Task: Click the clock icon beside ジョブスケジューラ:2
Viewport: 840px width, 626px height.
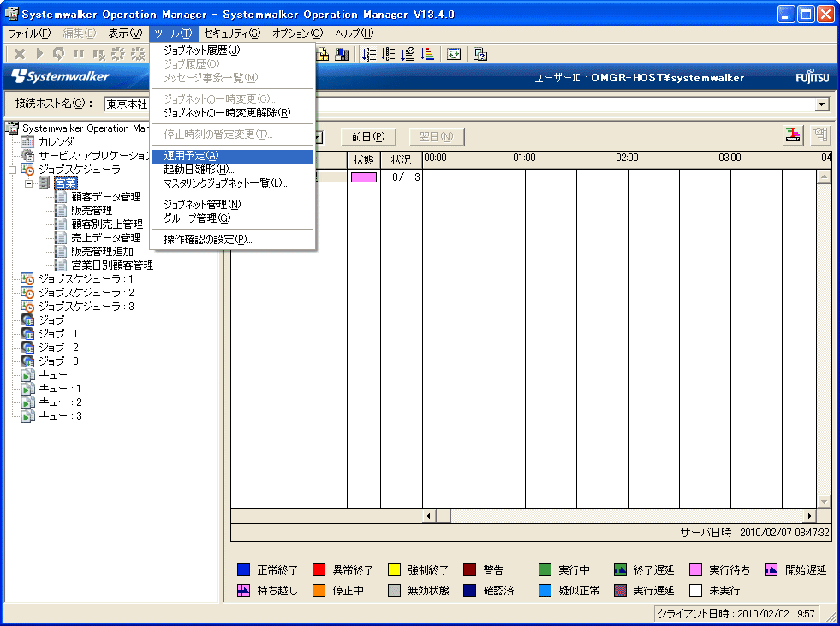Action: click(x=28, y=293)
